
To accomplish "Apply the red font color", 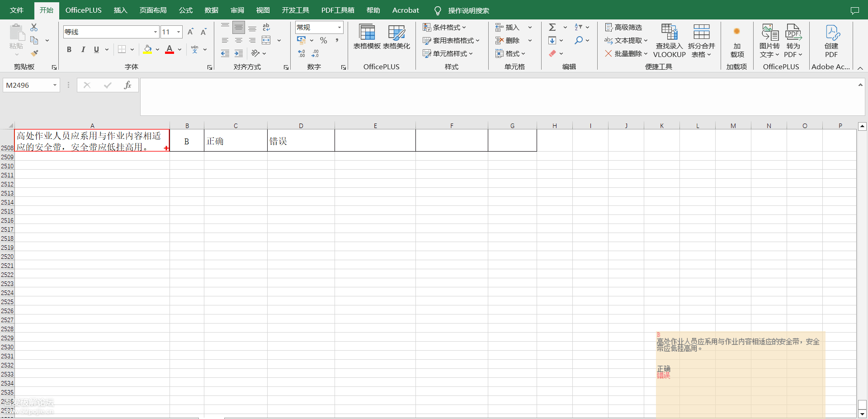I will tap(170, 49).
